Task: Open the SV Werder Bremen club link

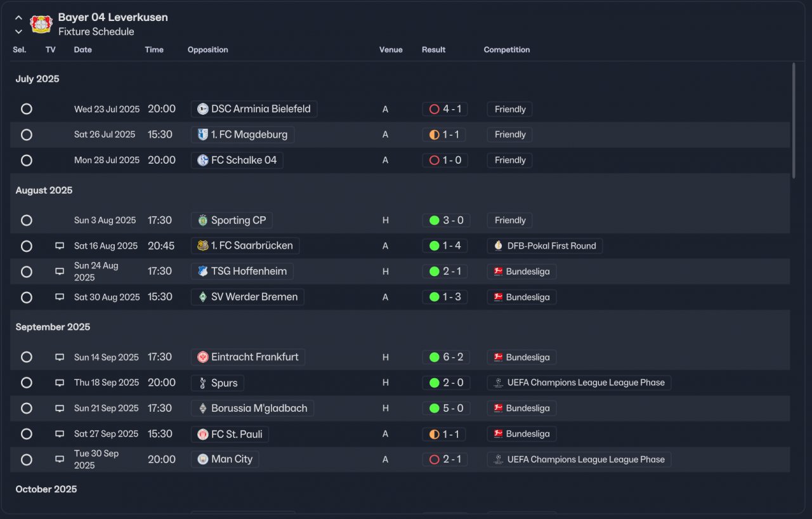Action: tap(254, 297)
